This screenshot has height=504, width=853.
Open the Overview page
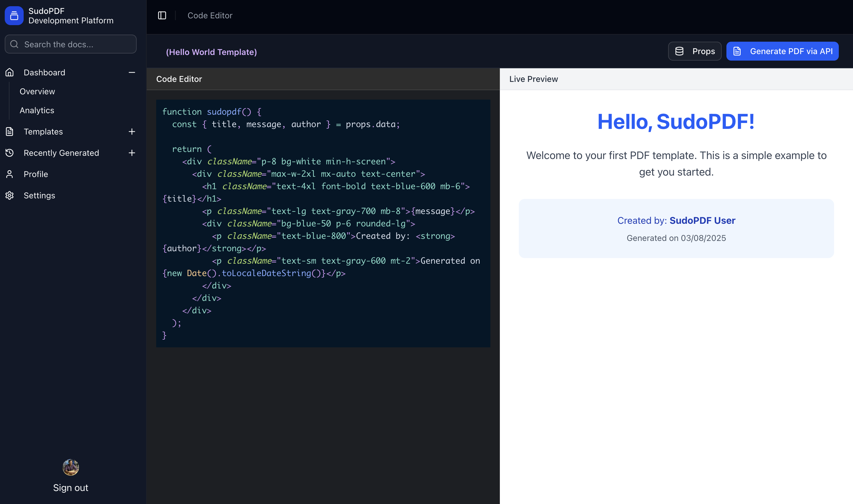pos(37,91)
